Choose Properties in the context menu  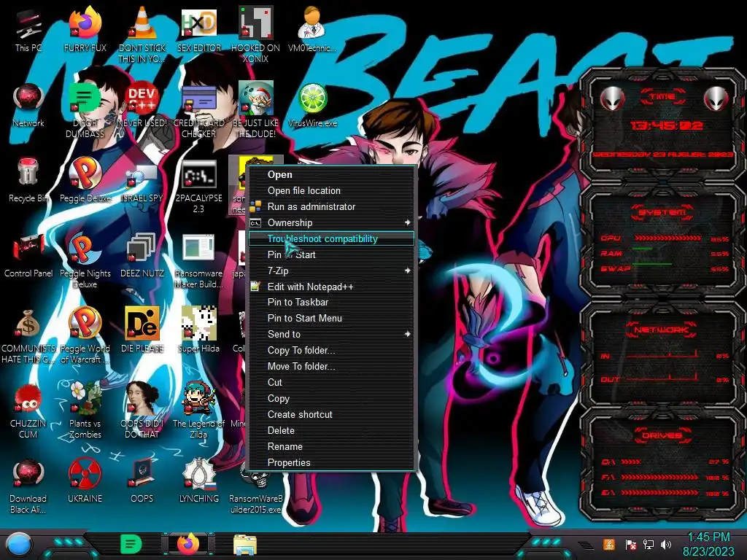pyautogui.click(x=332, y=463)
